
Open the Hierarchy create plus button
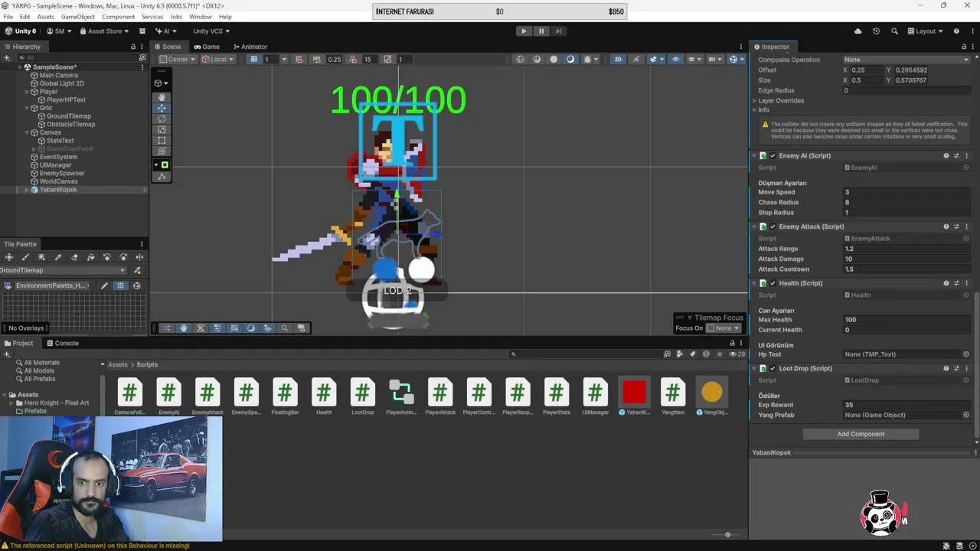pyautogui.click(x=7, y=58)
